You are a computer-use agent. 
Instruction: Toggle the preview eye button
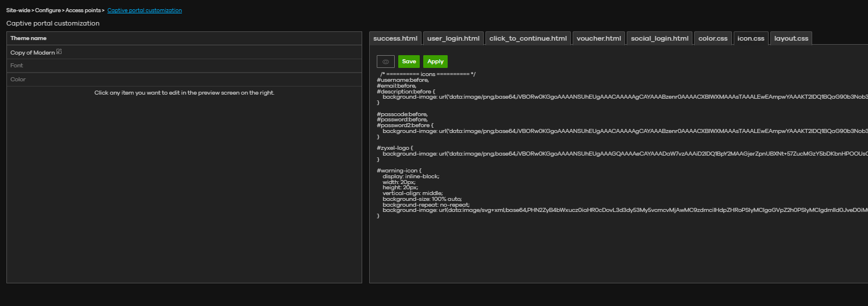tap(385, 62)
